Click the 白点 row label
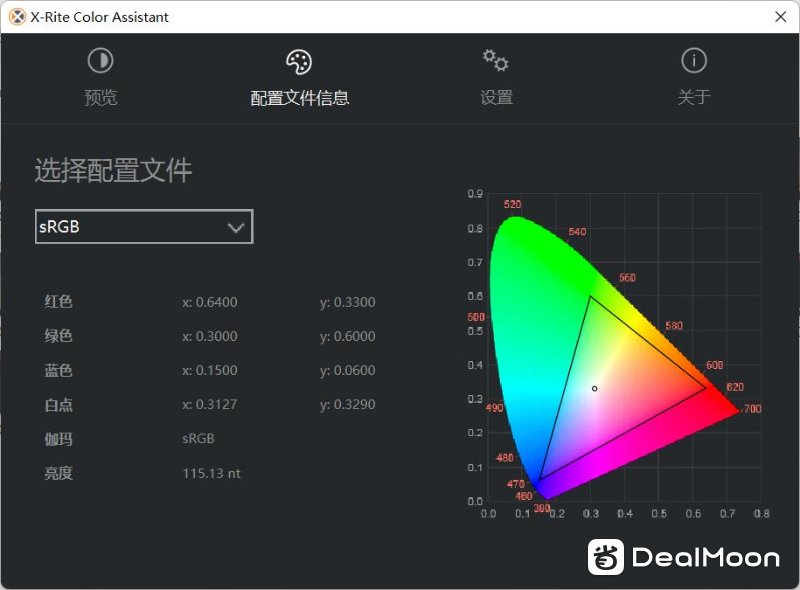 click(x=58, y=405)
